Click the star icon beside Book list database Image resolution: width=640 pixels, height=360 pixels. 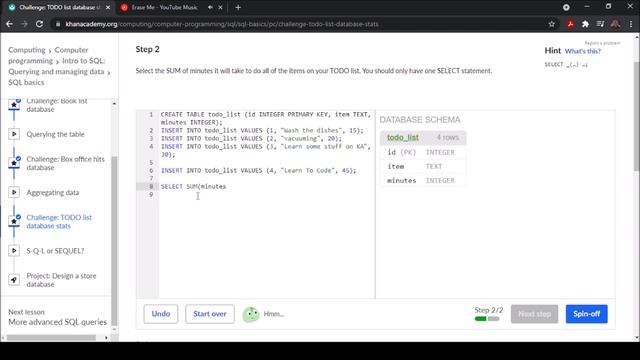14,105
